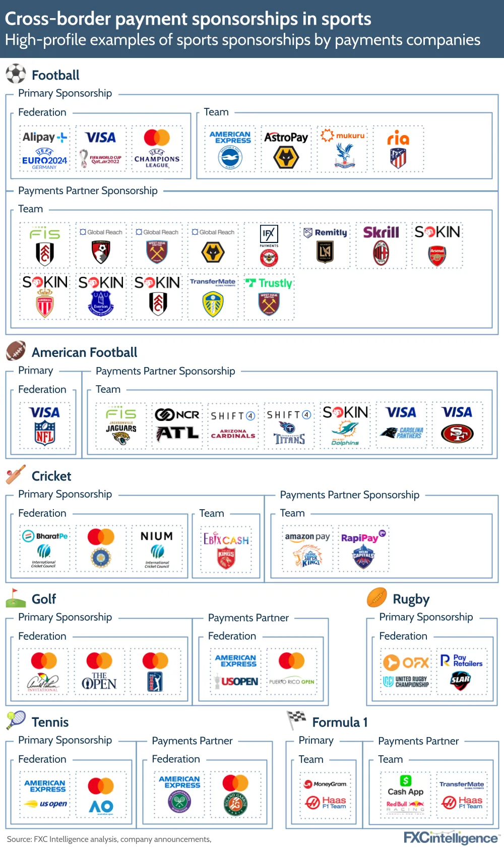Image resolution: width=504 pixels, height=848 pixels.
Task: Select the AstroPay logo
Action: tap(286, 137)
